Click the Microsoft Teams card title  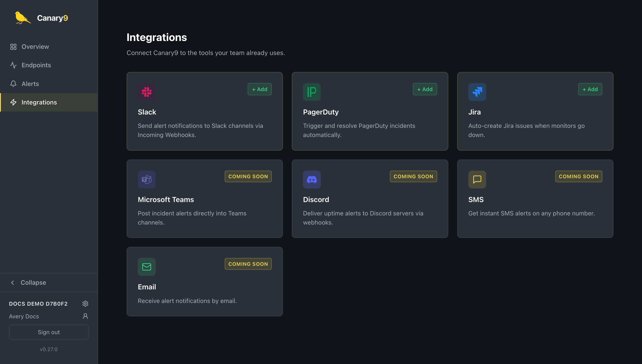(x=166, y=200)
